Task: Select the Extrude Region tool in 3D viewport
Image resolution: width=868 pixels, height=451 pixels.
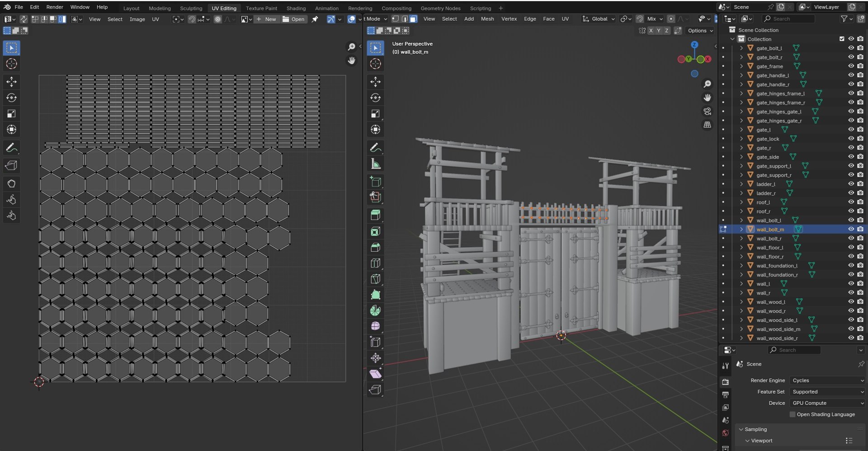Action: pyautogui.click(x=375, y=215)
